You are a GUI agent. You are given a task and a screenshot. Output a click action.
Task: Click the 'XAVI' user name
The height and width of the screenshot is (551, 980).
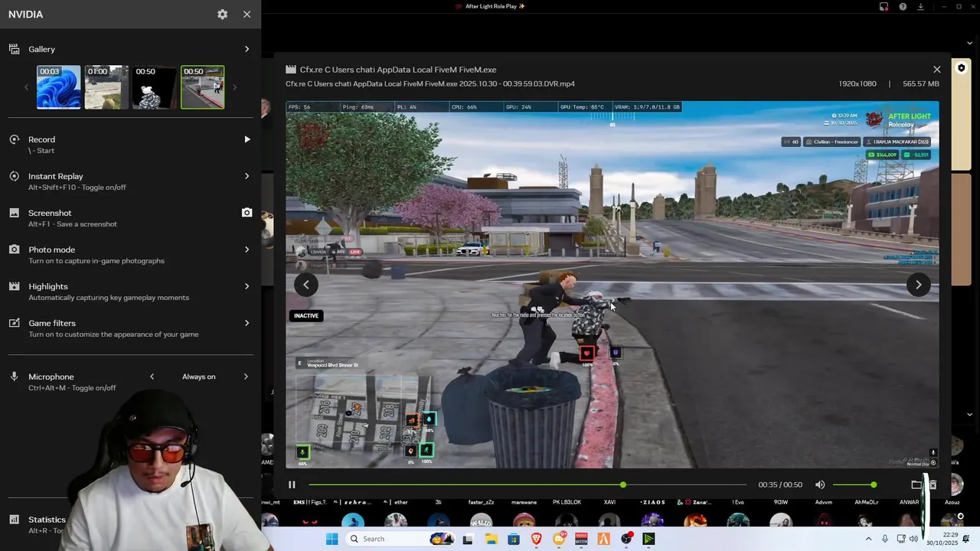click(x=609, y=502)
